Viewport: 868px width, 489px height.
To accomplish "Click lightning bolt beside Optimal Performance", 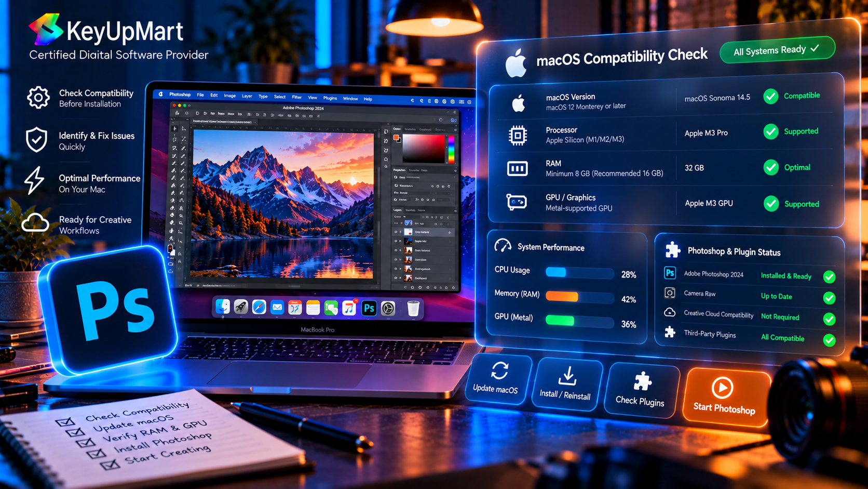I will coord(34,180).
